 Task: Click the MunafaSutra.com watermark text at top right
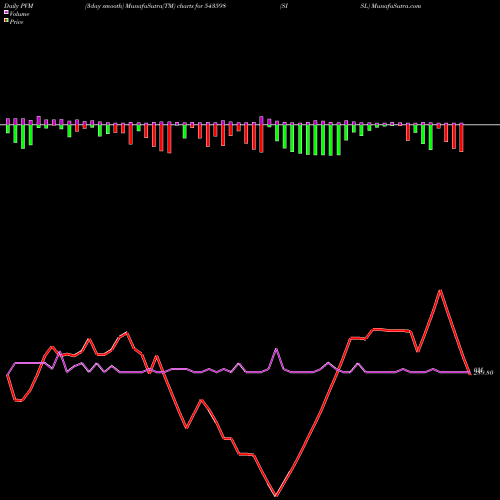click(396, 6)
